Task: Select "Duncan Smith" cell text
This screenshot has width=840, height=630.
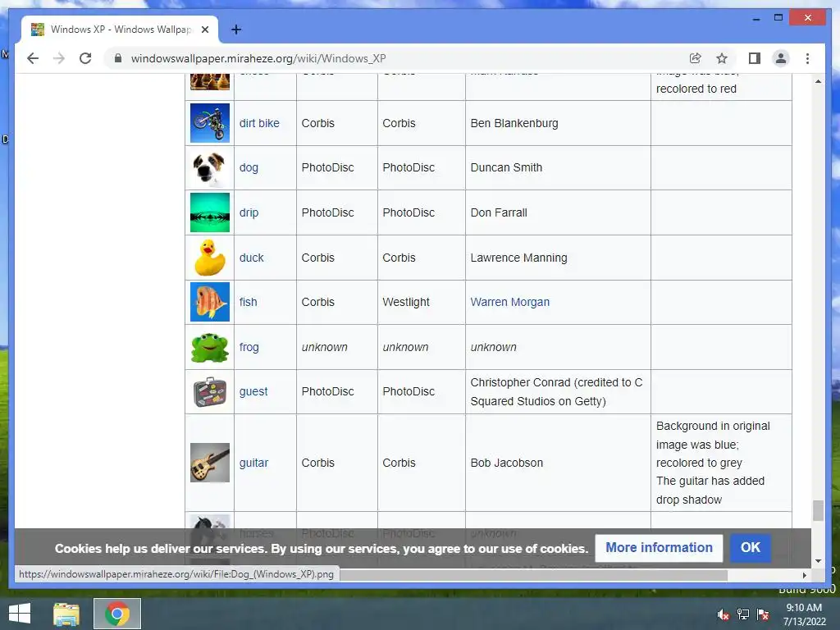Action: (x=506, y=167)
